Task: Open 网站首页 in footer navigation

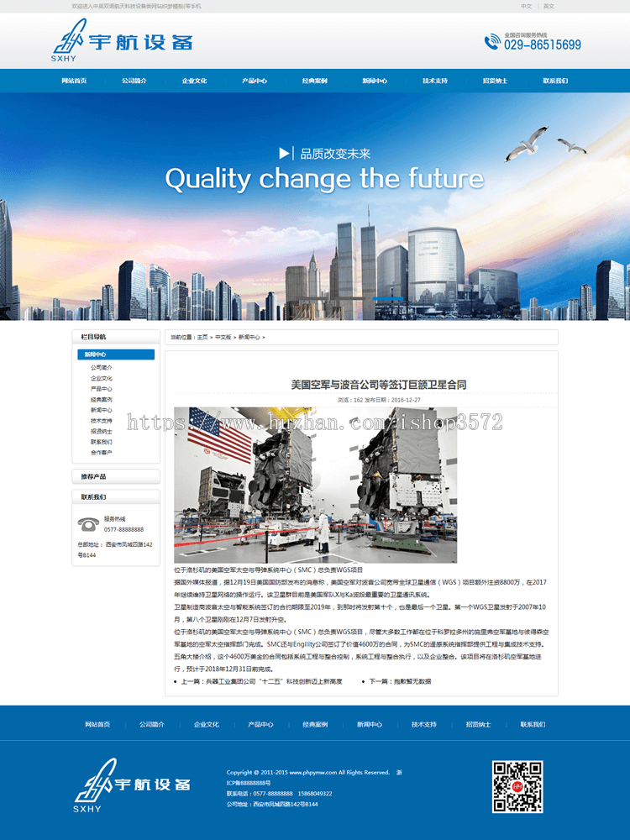Action: [x=97, y=724]
